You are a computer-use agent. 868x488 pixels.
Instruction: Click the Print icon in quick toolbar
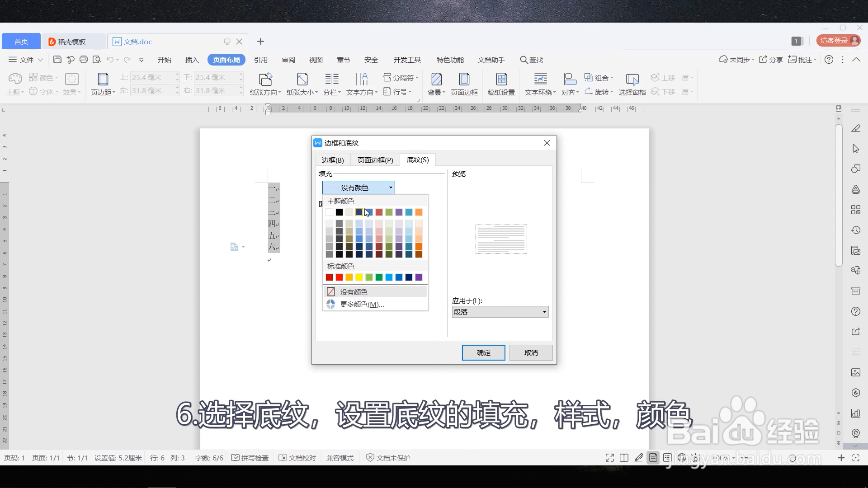click(x=84, y=60)
